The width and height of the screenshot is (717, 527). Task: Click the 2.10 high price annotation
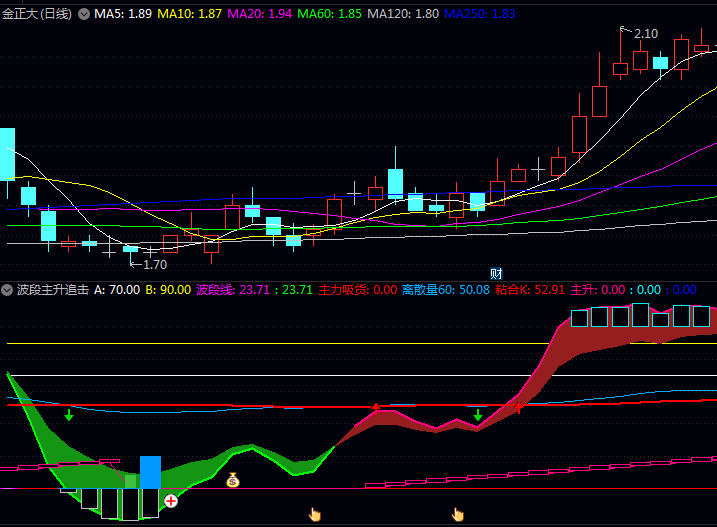coord(645,33)
